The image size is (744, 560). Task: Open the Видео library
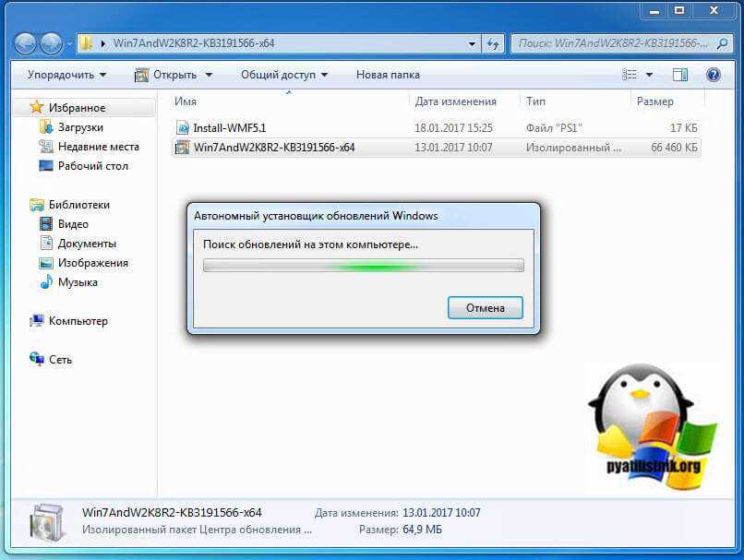[x=73, y=224]
